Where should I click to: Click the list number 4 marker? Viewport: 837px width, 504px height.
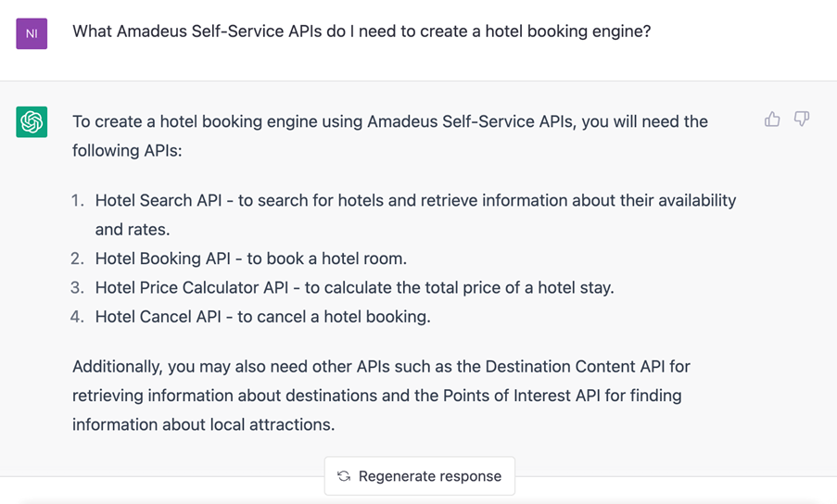(78, 317)
